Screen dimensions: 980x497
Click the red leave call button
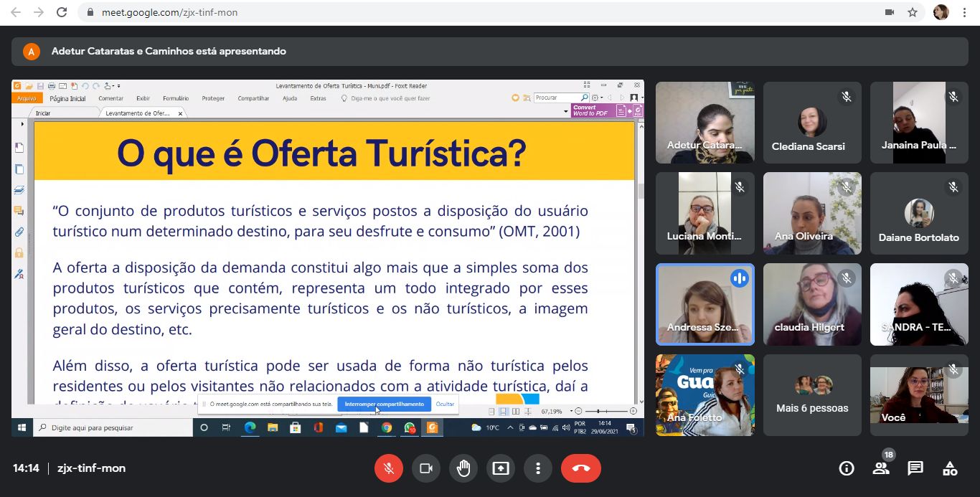[580, 468]
